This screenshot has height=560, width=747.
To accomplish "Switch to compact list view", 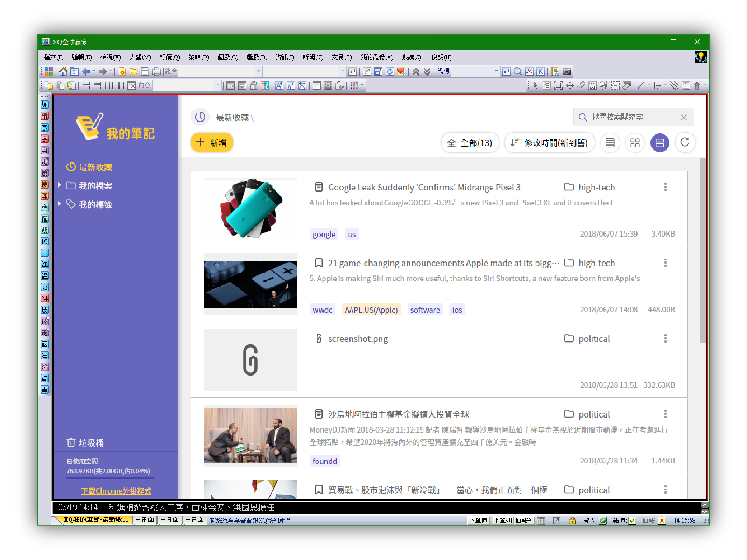I will tap(610, 143).
